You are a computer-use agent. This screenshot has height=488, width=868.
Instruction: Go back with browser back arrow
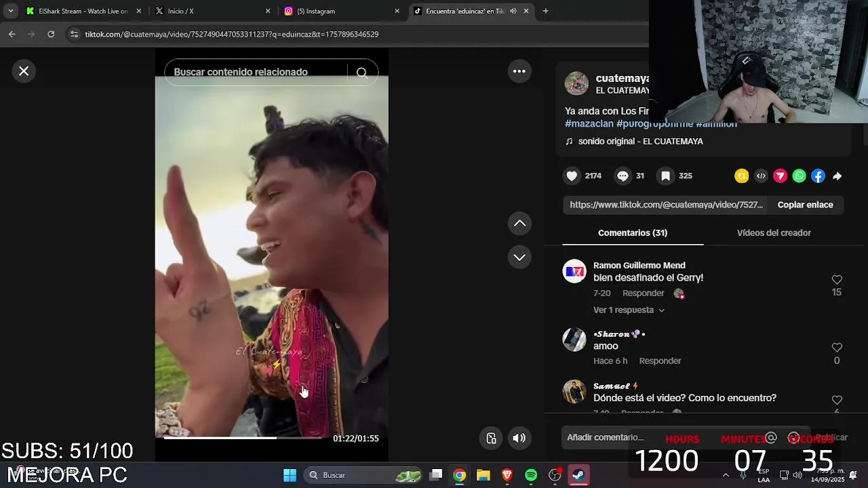[x=12, y=34]
